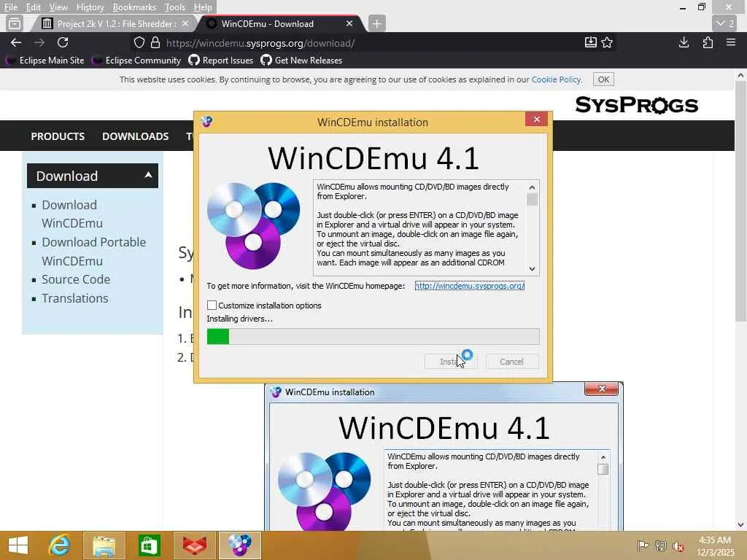Open a new tab with the plus button

click(376, 23)
